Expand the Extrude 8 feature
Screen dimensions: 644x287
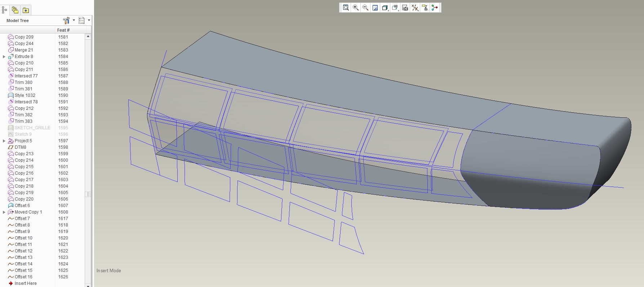tap(4, 57)
